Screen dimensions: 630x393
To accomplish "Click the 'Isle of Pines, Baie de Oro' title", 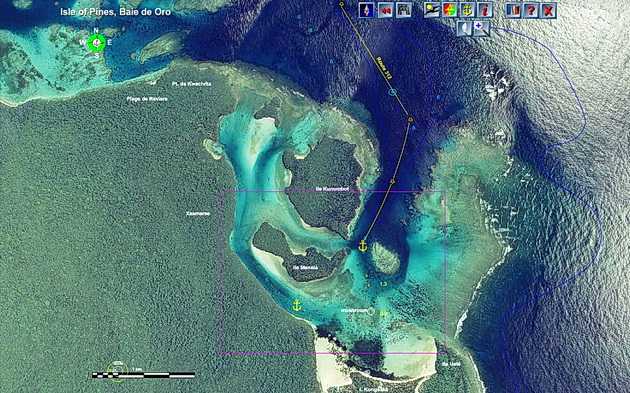I will point(115,12).
